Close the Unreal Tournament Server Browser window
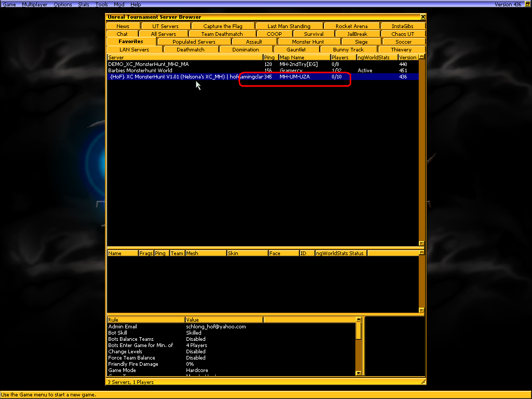 tap(423, 17)
